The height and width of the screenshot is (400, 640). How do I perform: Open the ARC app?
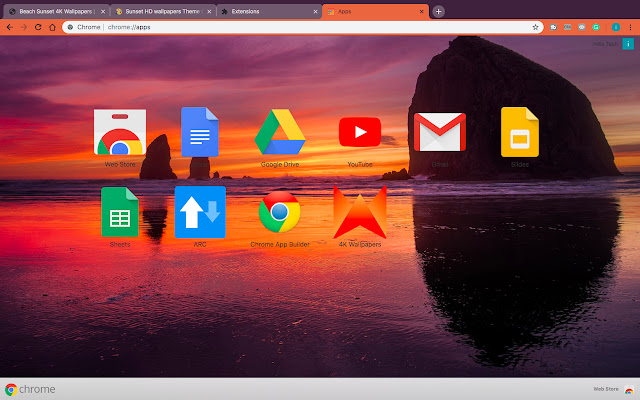coord(199,211)
